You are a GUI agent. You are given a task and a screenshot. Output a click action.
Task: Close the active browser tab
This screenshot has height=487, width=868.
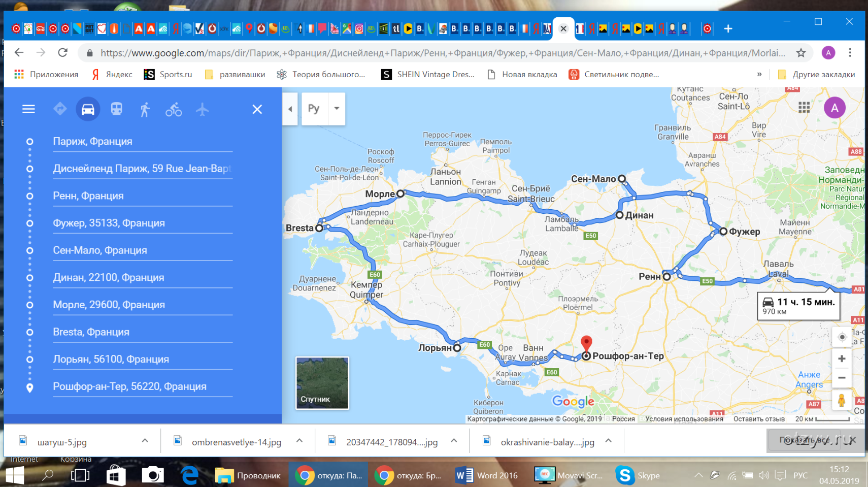563,28
